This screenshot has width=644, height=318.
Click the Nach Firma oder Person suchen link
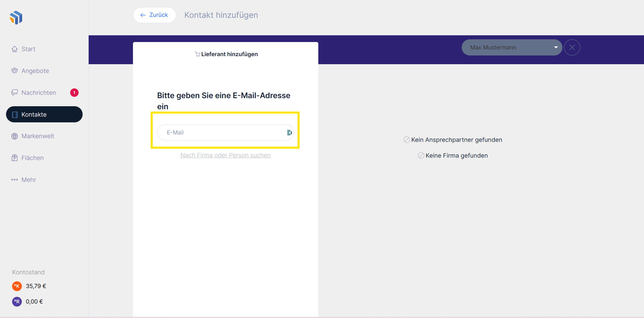225,155
